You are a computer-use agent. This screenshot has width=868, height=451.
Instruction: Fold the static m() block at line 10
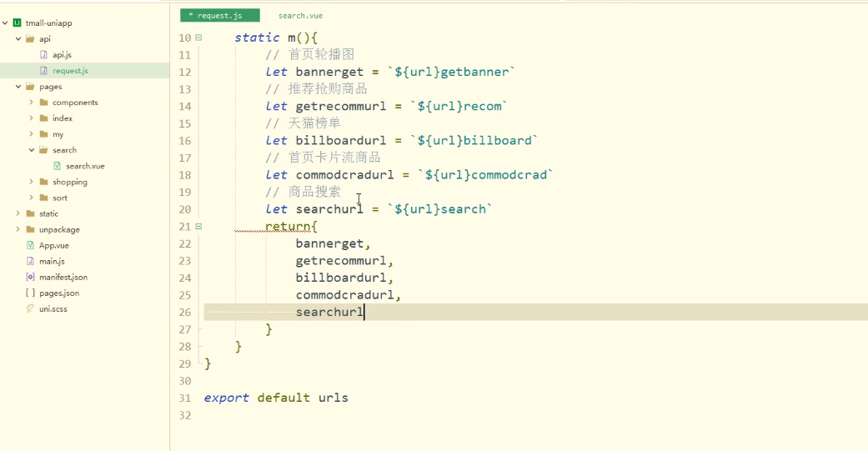point(198,38)
